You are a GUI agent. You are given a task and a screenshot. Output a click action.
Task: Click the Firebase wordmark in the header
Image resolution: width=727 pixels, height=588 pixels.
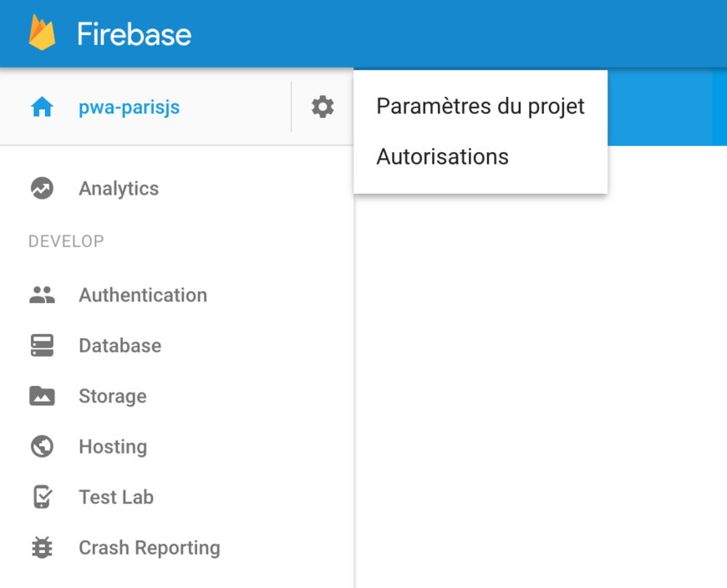click(135, 33)
